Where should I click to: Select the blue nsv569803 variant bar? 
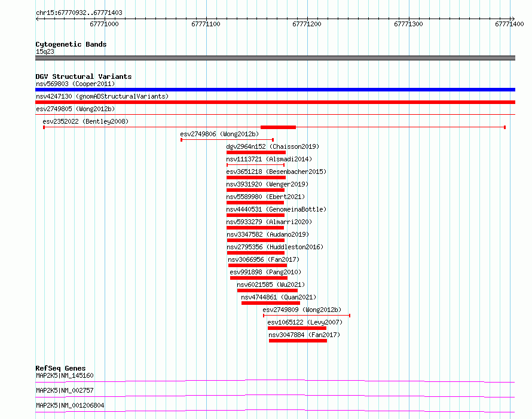pyautogui.click(x=275, y=90)
